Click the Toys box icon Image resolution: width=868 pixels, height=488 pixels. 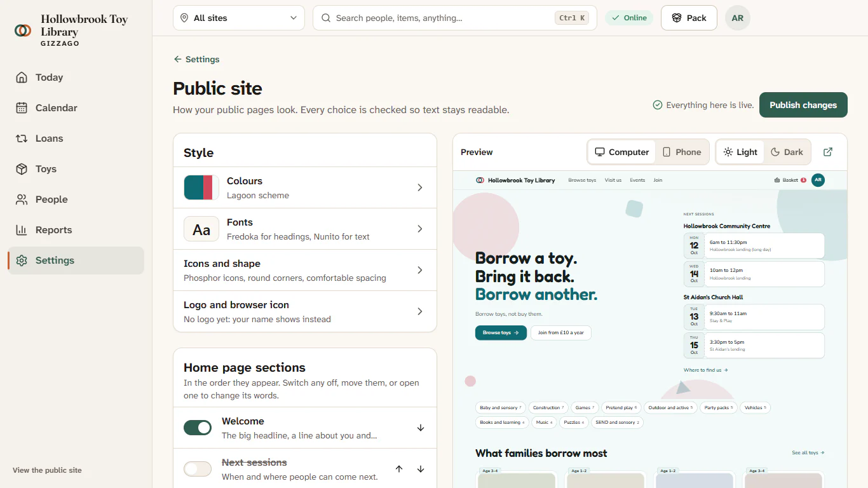click(22, 169)
